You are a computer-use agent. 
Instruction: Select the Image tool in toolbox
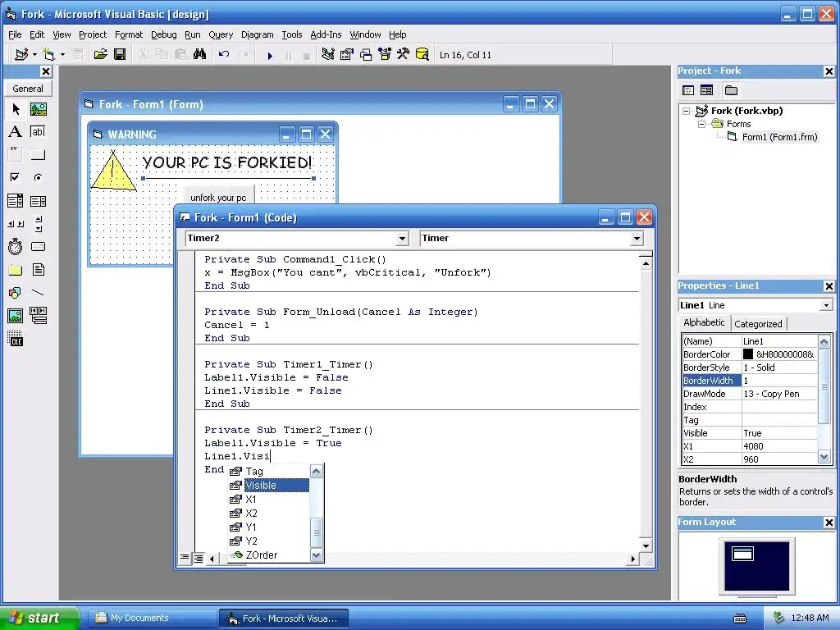pos(16,316)
